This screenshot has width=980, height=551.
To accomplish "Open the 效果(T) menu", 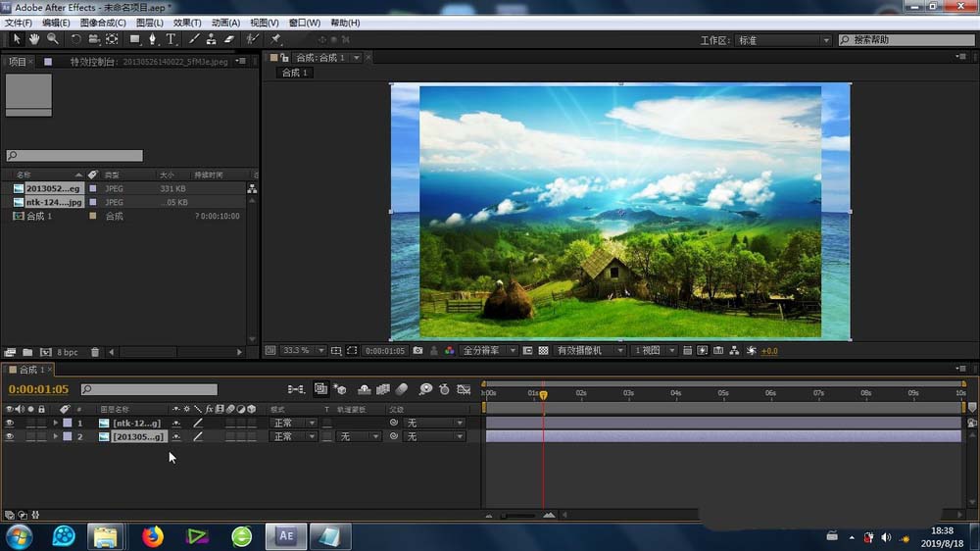I will coord(187,22).
